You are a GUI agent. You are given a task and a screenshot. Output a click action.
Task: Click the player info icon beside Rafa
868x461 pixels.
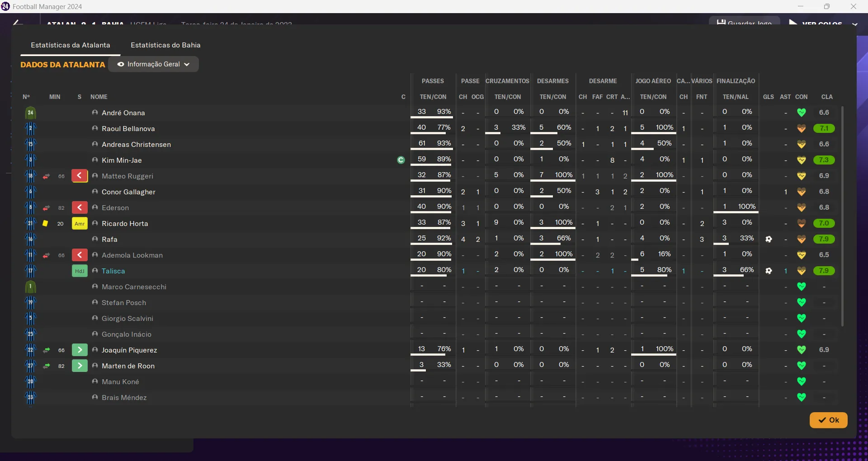pos(95,239)
